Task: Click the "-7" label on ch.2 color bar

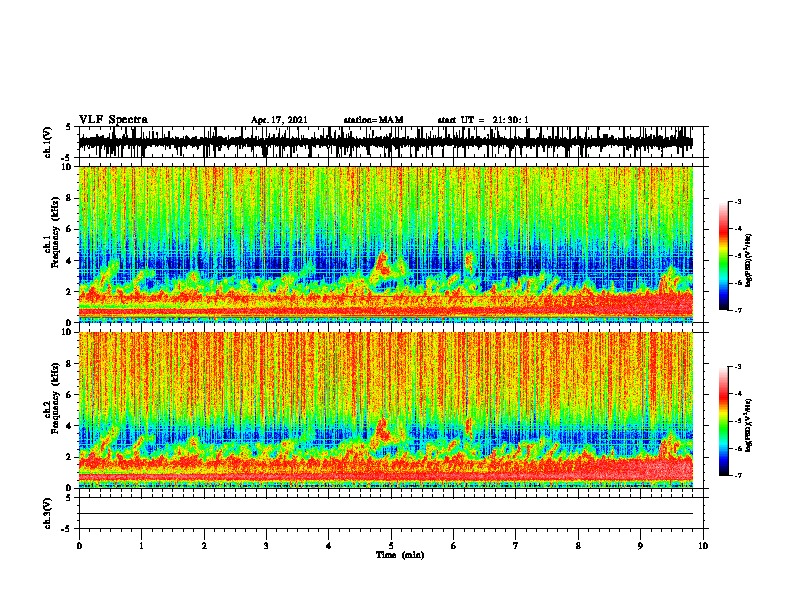Action: [x=737, y=476]
